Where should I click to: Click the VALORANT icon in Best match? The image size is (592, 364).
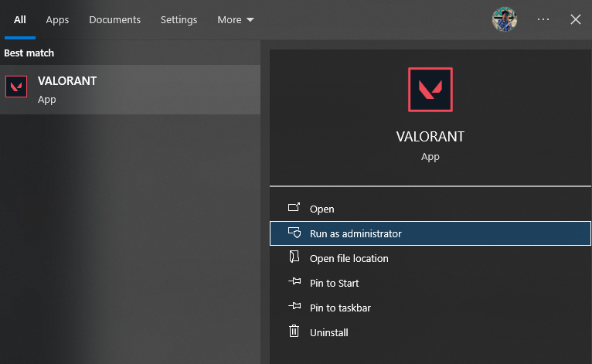16,87
